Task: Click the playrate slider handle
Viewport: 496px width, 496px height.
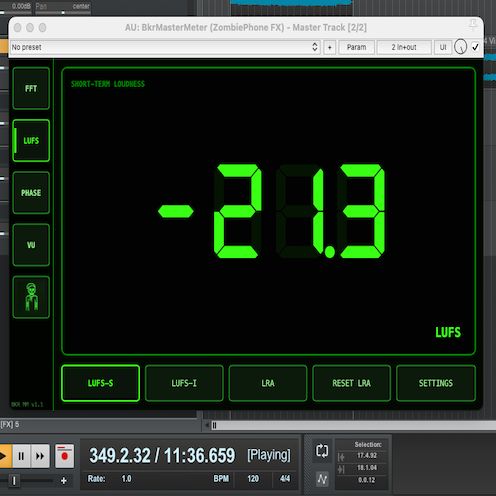Action: pyautogui.click(x=14, y=480)
